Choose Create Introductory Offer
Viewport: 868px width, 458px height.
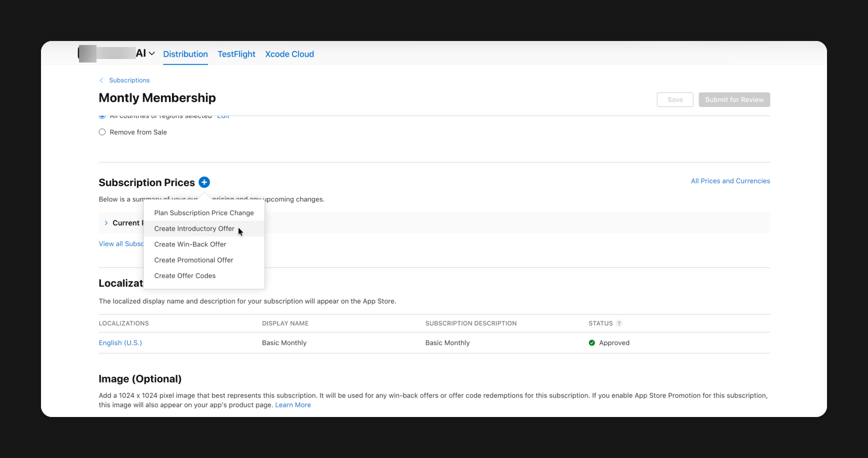point(204,228)
